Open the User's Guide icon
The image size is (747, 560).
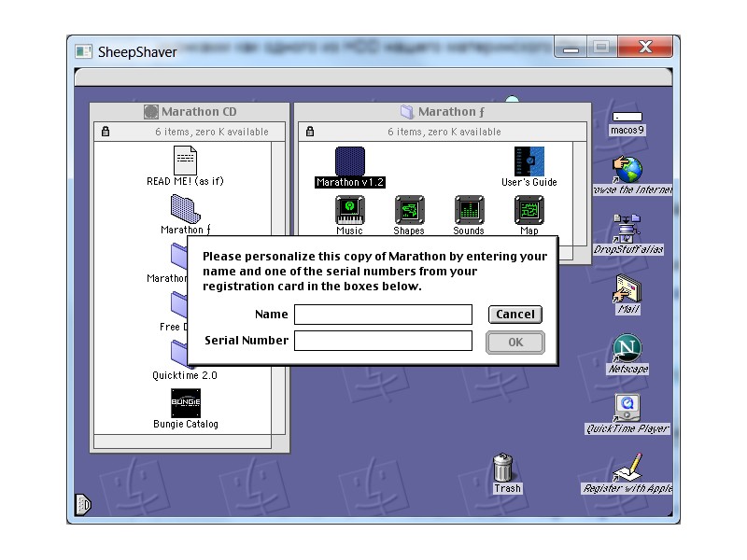[529, 161]
